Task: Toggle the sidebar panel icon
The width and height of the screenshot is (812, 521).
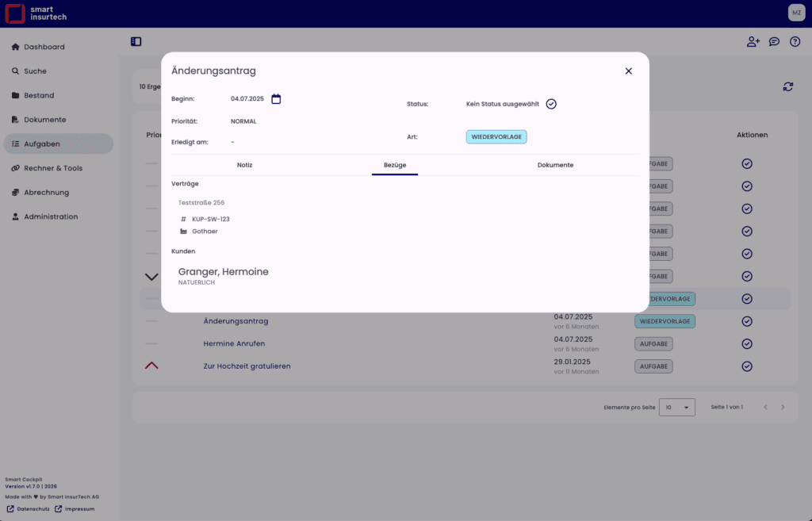Action: pyautogui.click(x=136, y=41)
